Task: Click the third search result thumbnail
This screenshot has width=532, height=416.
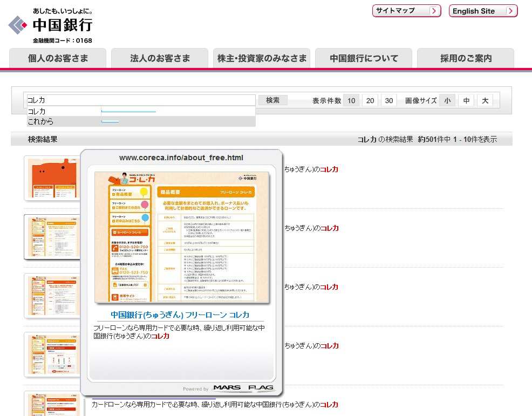Action: pyautogui.click(x=52, y=296)
